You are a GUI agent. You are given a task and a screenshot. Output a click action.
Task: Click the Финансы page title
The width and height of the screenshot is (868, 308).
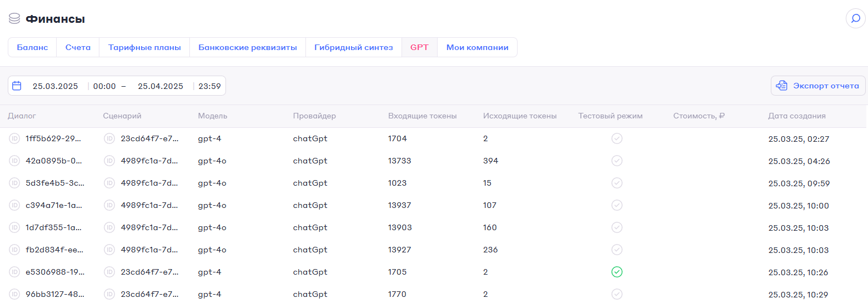pos(55,19)
